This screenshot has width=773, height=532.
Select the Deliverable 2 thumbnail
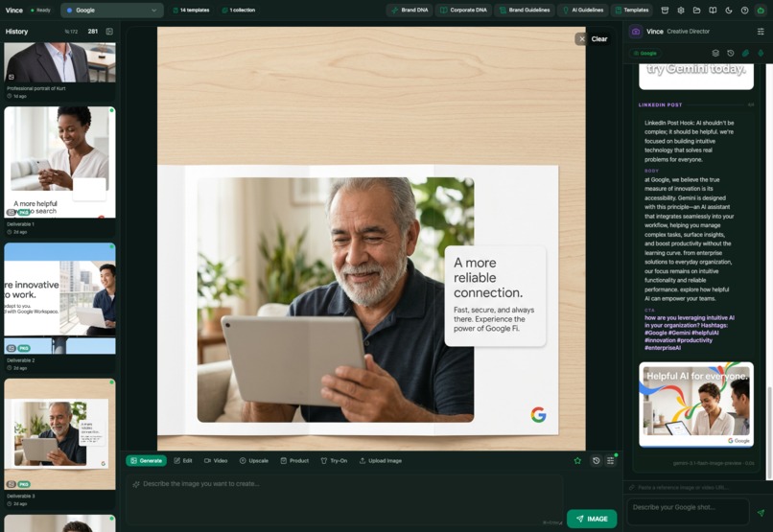point(59,298)
